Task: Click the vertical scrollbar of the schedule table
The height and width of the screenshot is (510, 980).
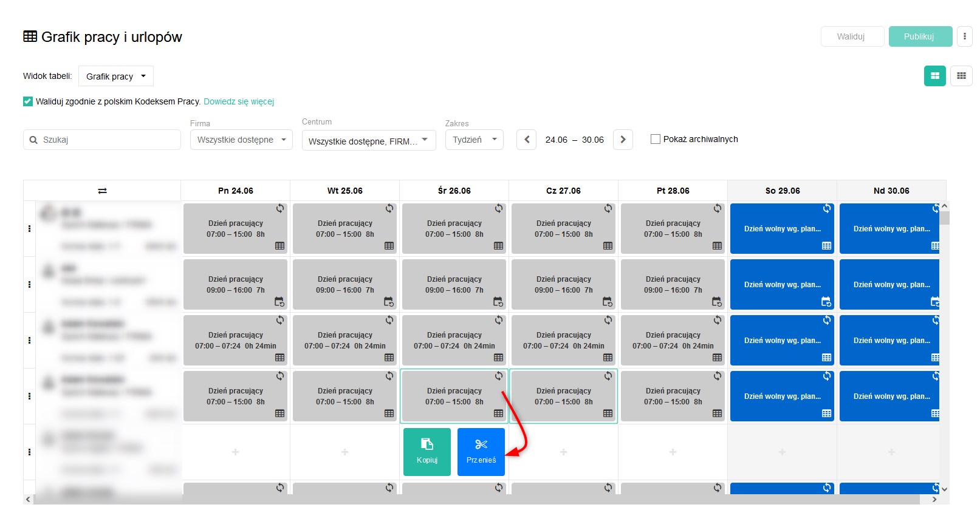Action: tap(944, 218)
